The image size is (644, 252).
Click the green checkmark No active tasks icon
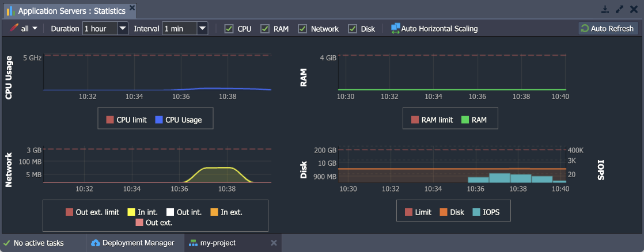click(x=6, y=243)
